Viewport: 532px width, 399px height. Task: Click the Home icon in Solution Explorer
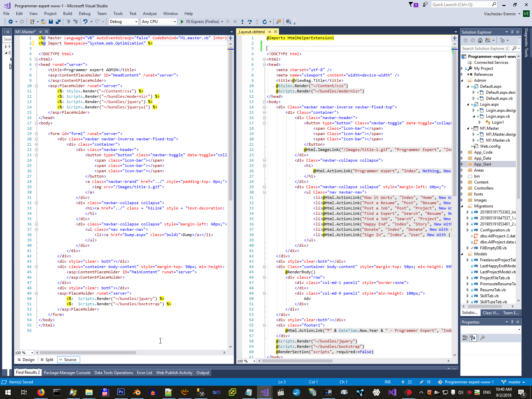click(480, 40)
